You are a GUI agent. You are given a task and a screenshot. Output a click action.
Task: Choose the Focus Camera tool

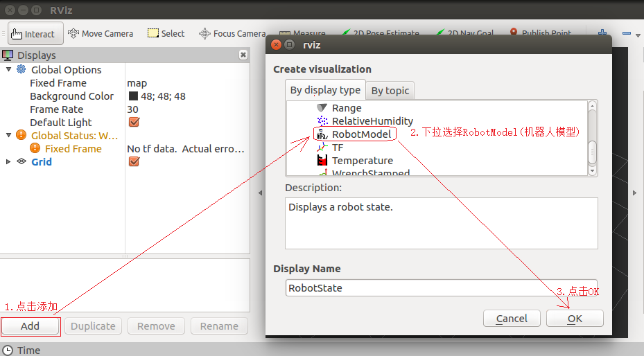232,33
